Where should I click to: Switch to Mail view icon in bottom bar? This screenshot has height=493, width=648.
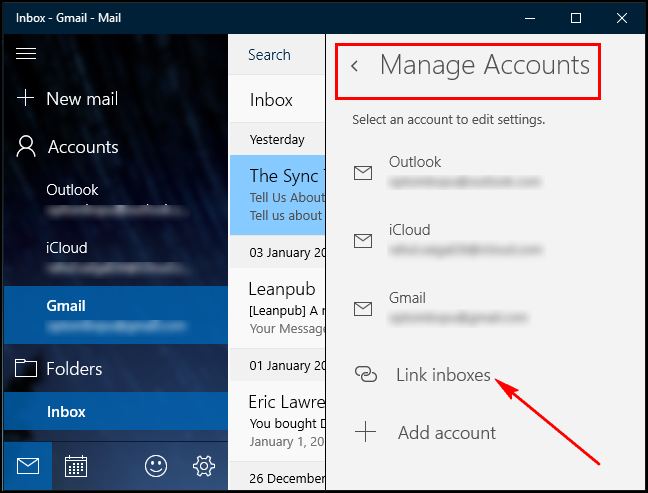pos(27,466)
